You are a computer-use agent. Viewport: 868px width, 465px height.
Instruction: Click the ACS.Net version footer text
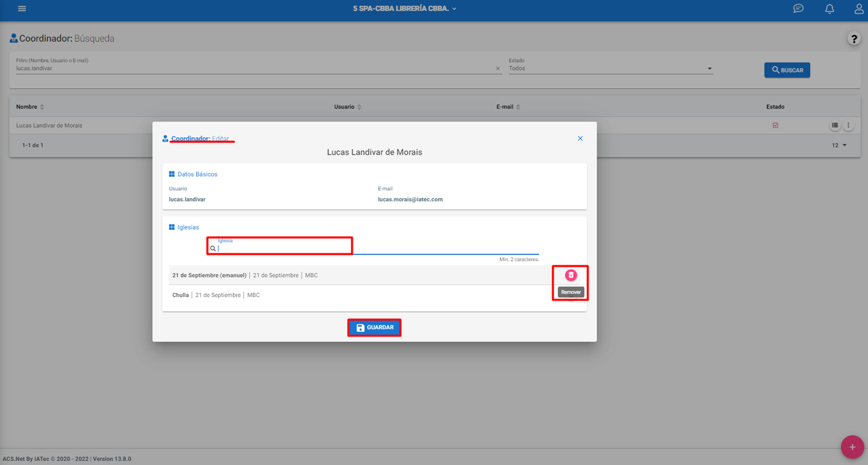[67, 459]
